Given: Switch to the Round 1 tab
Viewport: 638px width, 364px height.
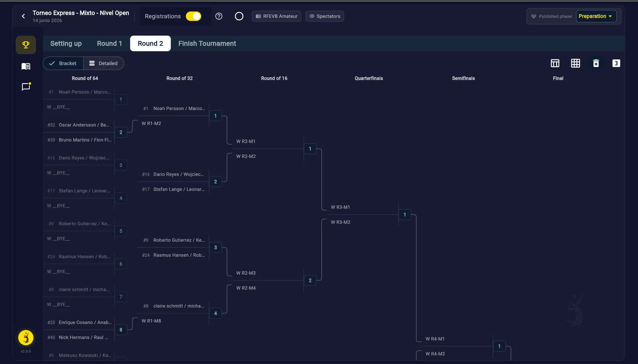Looking at the screenshot, I should (x=109, y=43).
